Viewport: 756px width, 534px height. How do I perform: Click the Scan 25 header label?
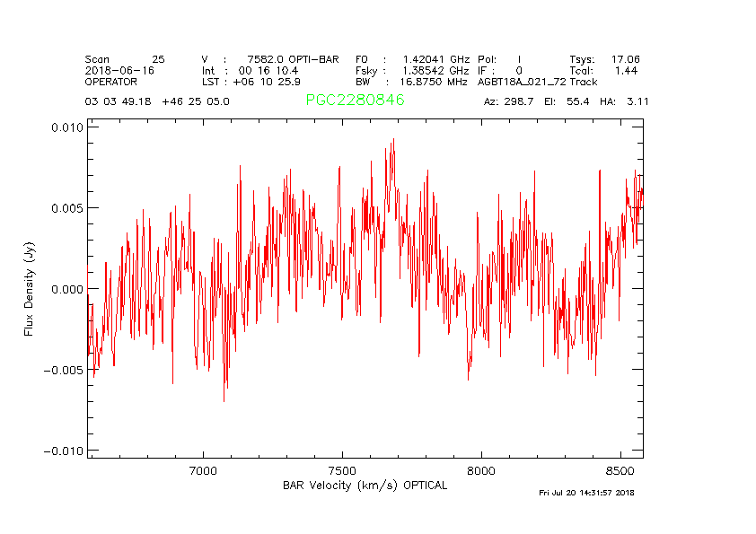[x=125, y=58]
